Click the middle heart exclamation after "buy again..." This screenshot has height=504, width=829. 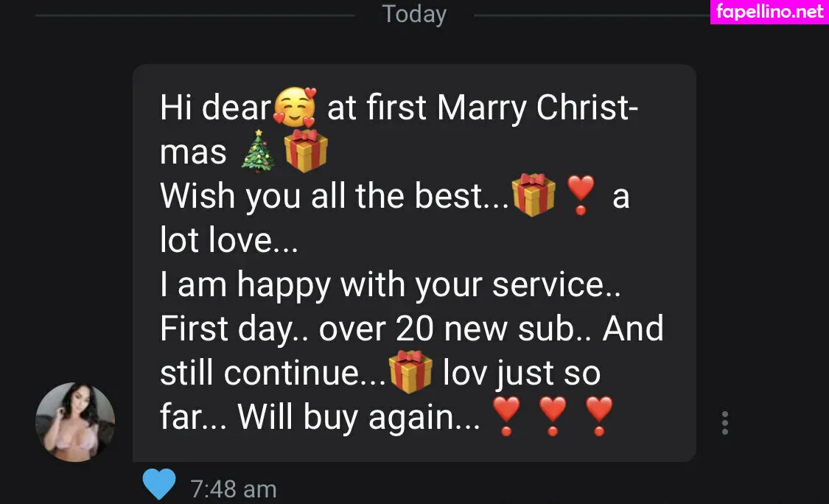[x=552, y=418]
